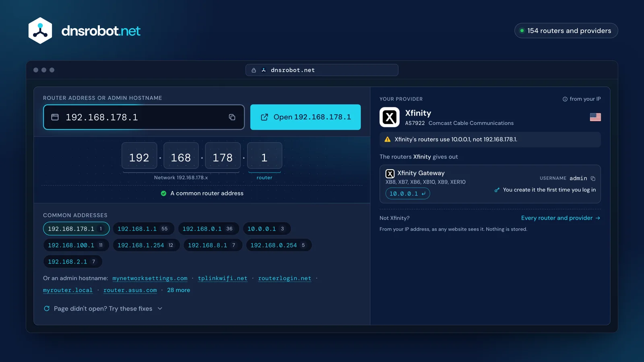Click the router address input field
Image resolution: width=644 pixels, height=362 pixels.
click(144, 117)
